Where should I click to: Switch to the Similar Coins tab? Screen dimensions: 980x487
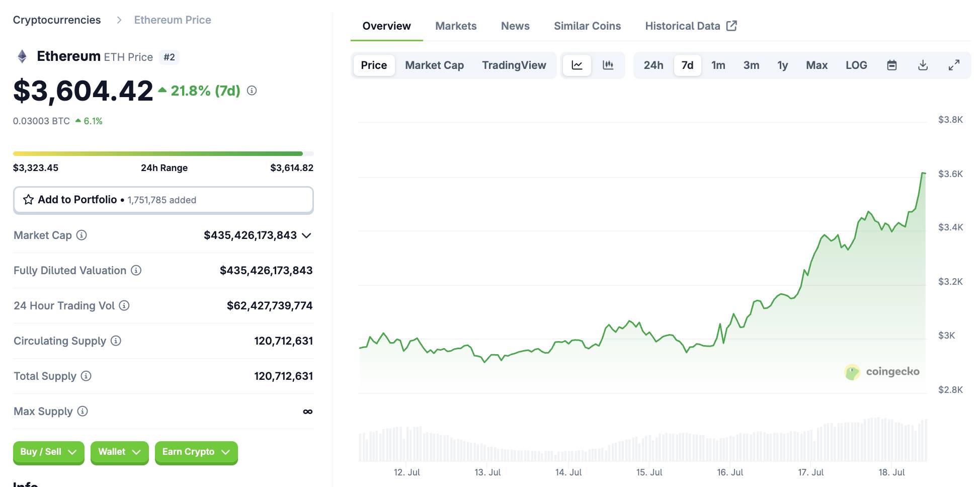tap(587, 26)
